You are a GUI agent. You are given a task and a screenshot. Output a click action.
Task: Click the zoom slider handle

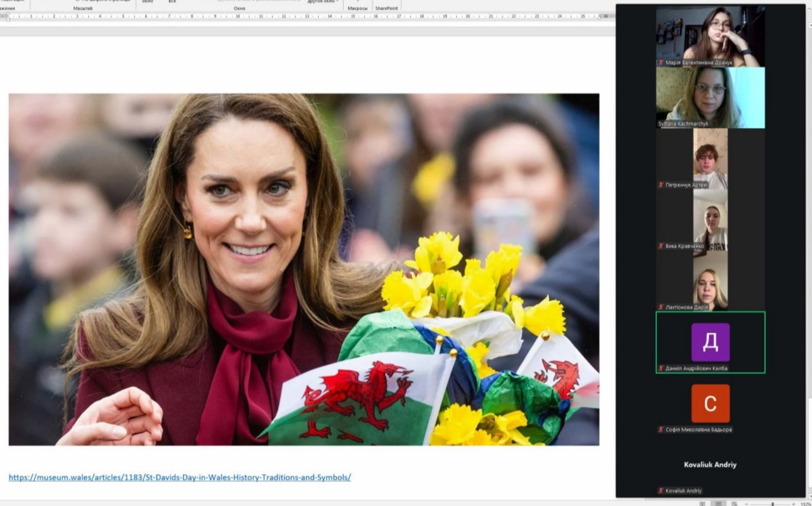[x=773, y=504]
